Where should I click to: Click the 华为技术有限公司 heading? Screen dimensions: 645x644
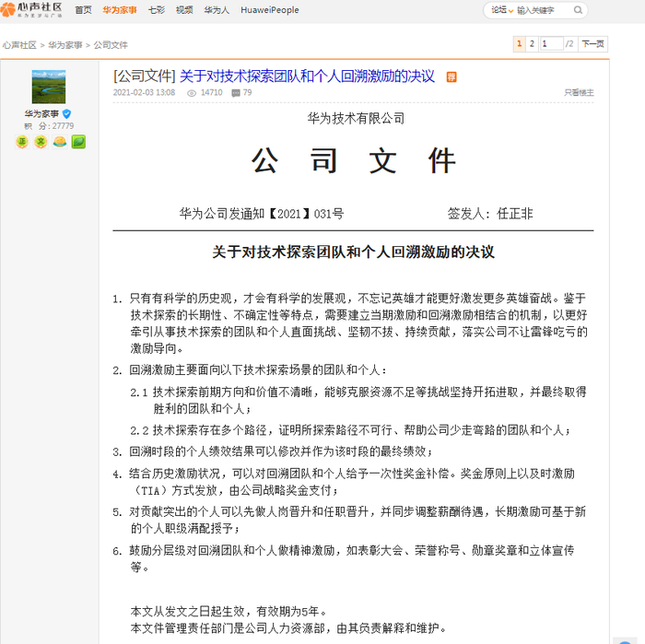pyautogui.click(x=356, y=119)
